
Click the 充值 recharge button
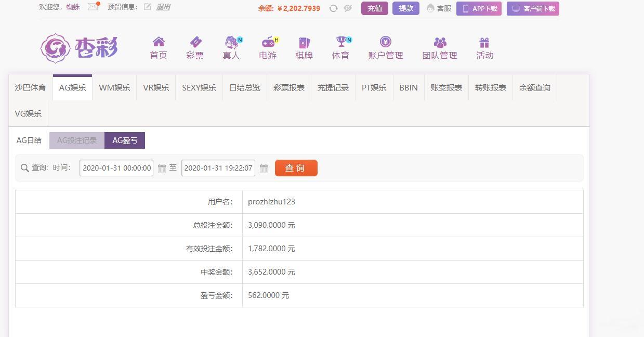(x=375, y=8)
